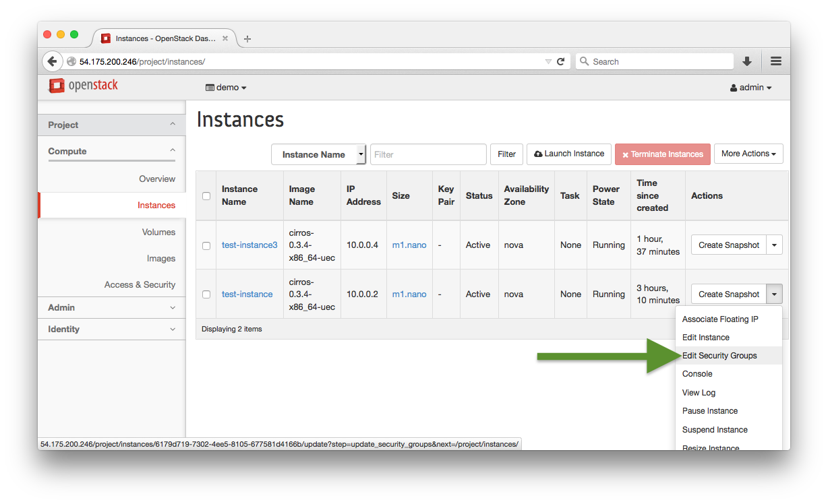Screen dimensions: 828x504
Task: Choose Edit Security Groups from menu
Action: coord(719,356)
